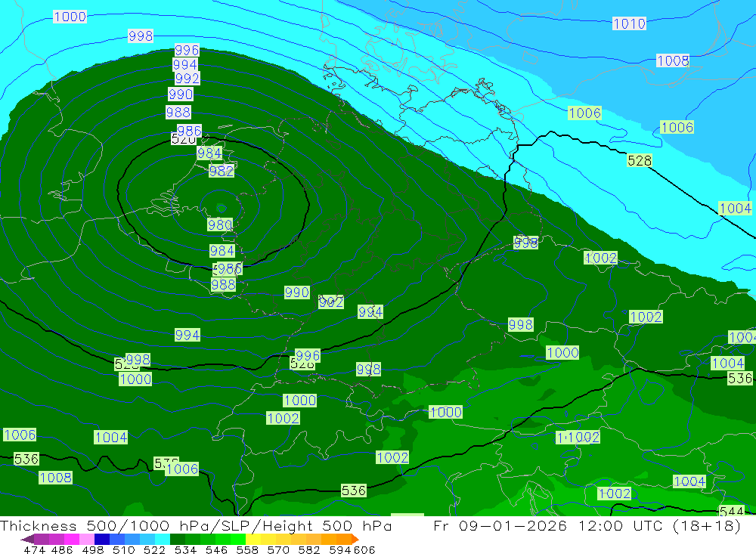
Task: Select the bright lime green legend swatch
Action: click(238, 539)
